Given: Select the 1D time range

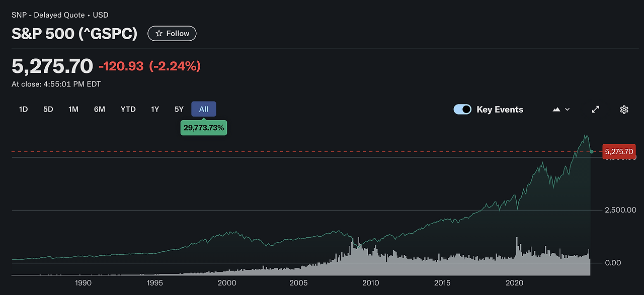Looking at the screenshot, I should click(x=23, y=109).
